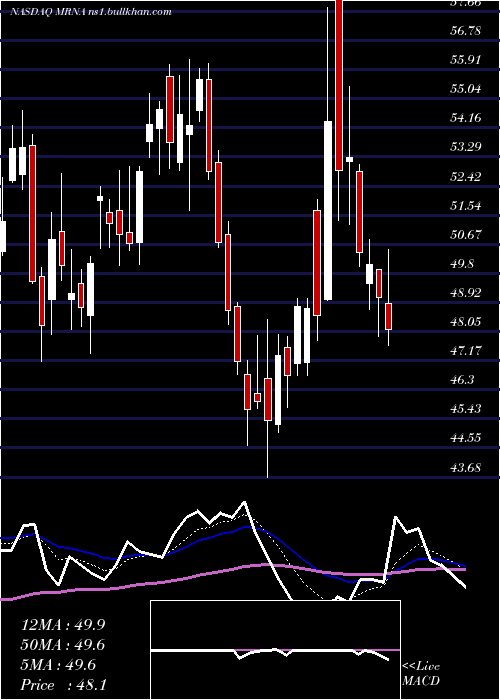Select the 50.67 price axis label
This screenshot has height=700, width=500.
[x=467, y=235]
